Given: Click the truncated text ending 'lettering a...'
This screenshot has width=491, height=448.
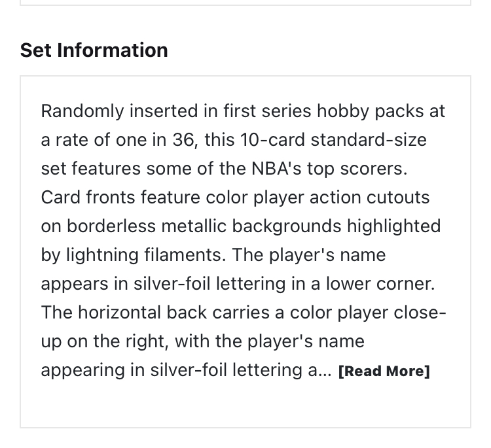Looking at the screenshot, I should (187, 370).
